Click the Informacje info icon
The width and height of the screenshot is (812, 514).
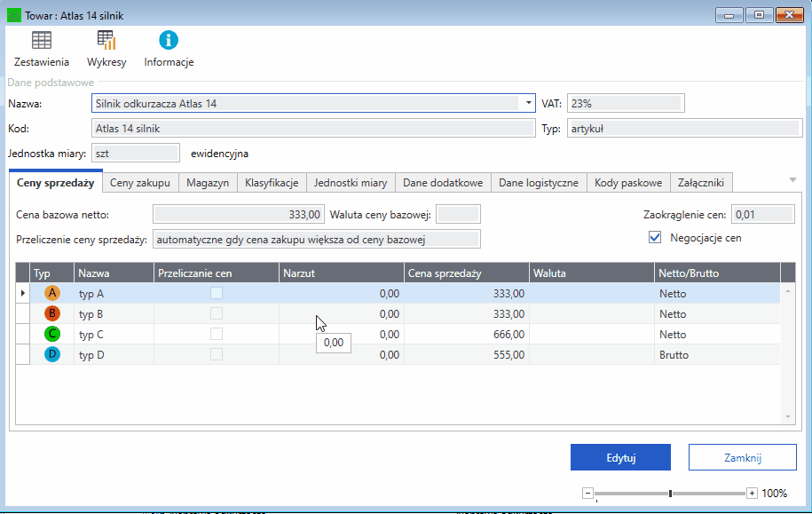pos(169,41)
